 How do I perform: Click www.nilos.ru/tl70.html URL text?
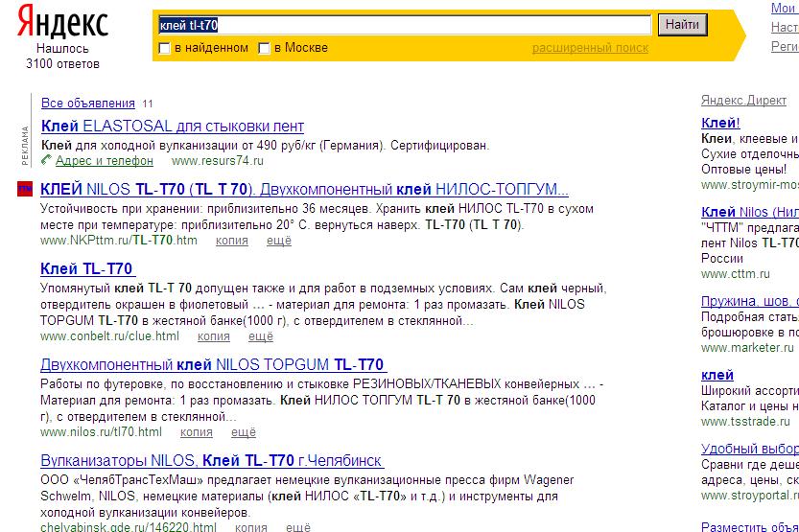[x=101, y=431]
